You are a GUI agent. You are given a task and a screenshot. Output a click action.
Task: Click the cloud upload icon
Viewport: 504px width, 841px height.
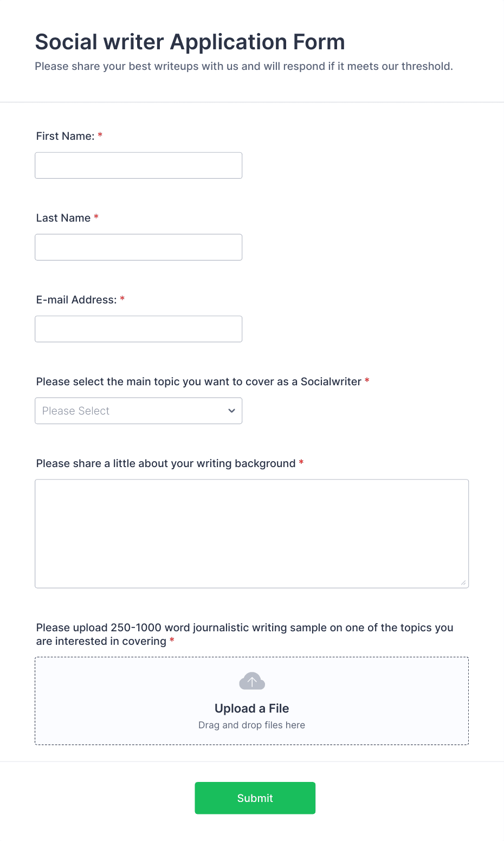point(252,681)
